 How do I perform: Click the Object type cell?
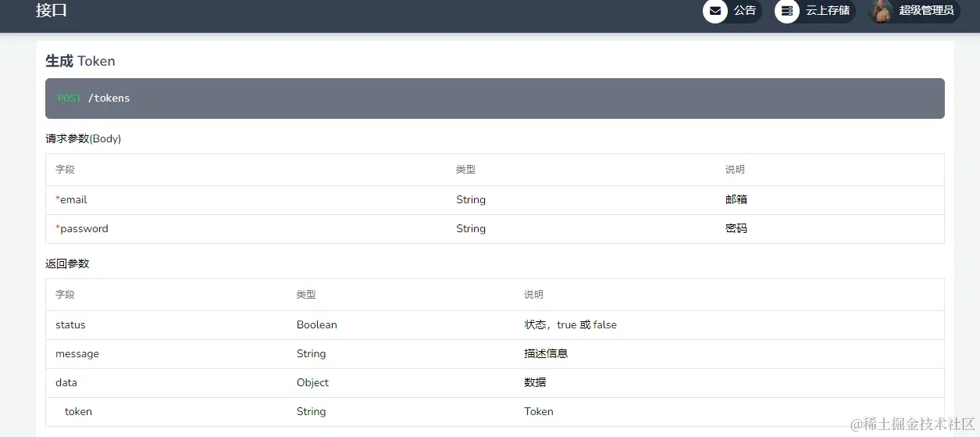point(312,383)
